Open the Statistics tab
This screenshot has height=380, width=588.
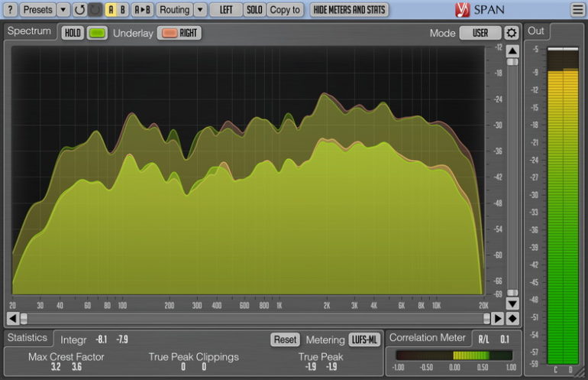(27, 338)
